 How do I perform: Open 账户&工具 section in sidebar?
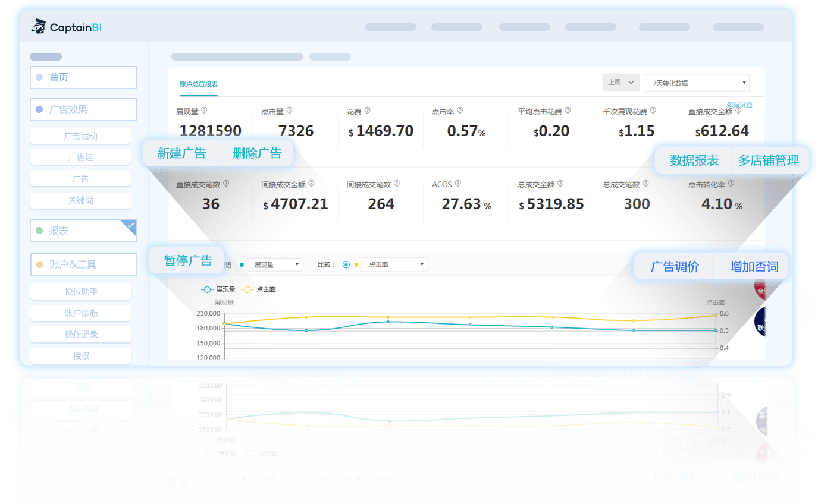tap(84, 264)
